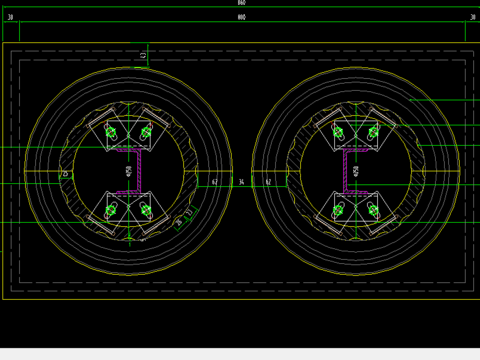Pick the bottom-right green bolt in right assembly
Screen dimensions: 480x360
tap(373, 210)
